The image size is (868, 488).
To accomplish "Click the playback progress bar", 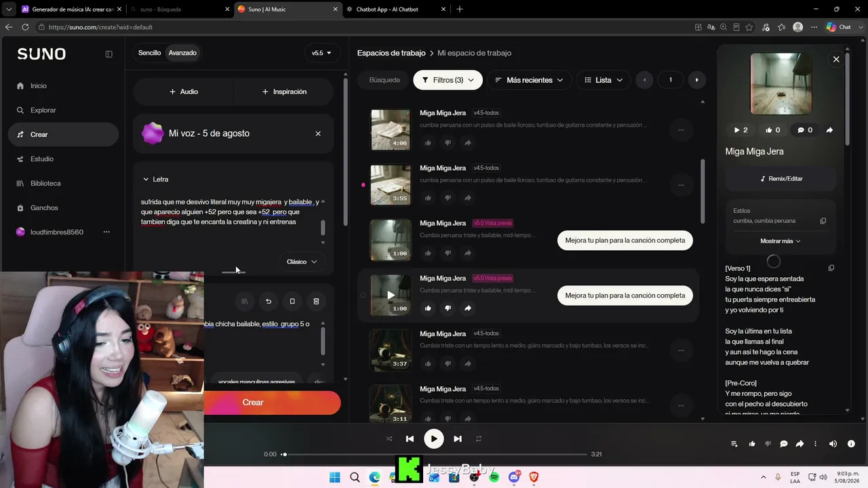I will tap(434, 454).
